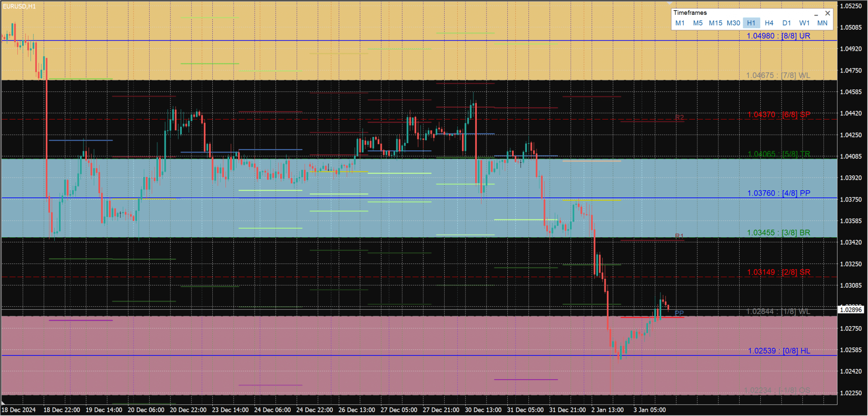Click the EURUSD,H1 chart title label

coord(19,6)
